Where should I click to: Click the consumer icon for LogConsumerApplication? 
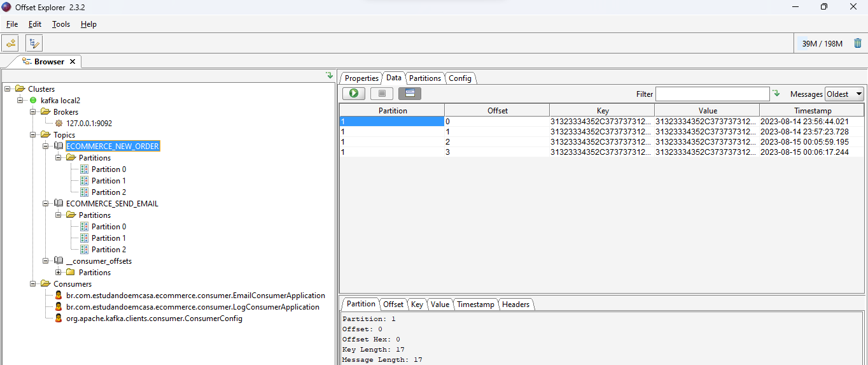coord(59,307)
